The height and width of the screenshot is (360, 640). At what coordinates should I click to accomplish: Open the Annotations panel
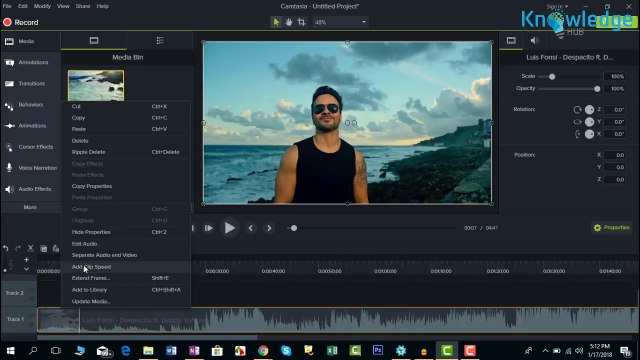pyautogui.click(x=30, y=62)
